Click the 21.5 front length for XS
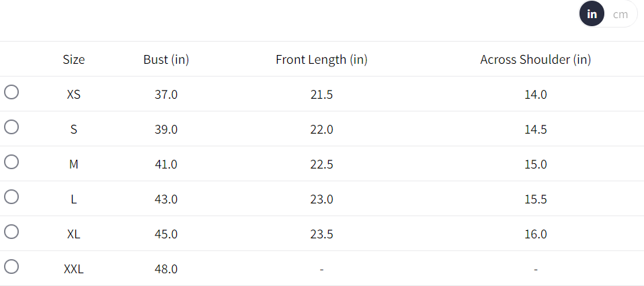 pyautogui.click(x=321, y=95)
